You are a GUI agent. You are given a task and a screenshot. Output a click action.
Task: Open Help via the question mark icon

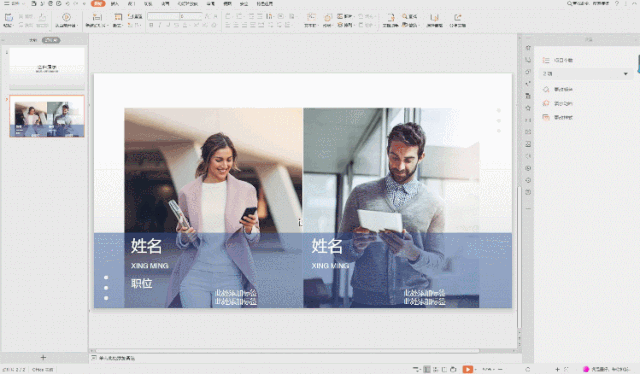pyautogui.click(x=617, y=4)
